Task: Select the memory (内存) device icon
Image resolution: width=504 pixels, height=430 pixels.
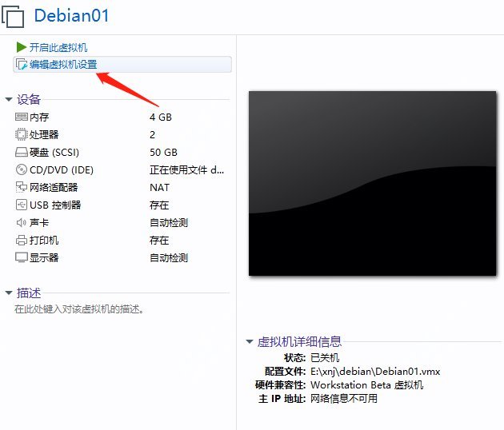Action: pyautogui.click(x=22, y=117)
